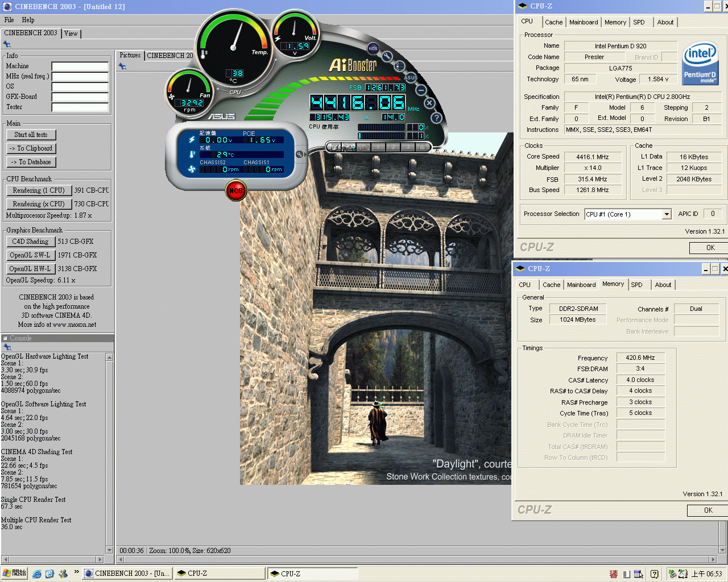Click the AiBooster save floppy icon
Viewport: 728px width, 582px height.
pyautogui.click(x=422, y=147)
